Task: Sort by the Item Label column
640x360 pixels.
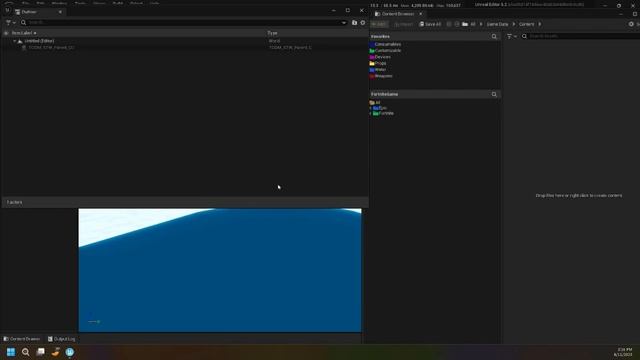Action: (x=24, y=33)
